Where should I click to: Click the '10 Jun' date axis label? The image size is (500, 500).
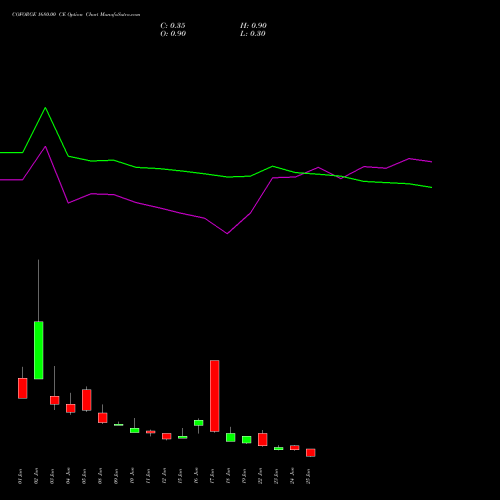click(x=132, y=476)
